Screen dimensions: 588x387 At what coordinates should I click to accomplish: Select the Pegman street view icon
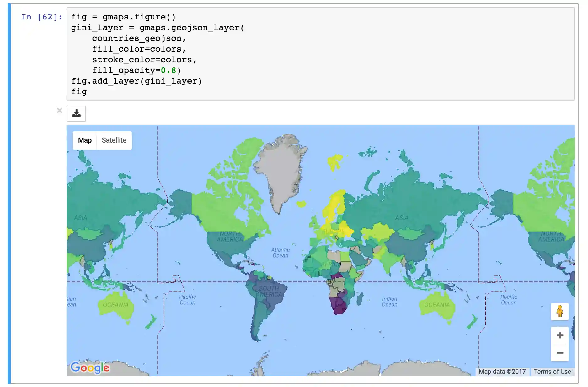(560, 312)
